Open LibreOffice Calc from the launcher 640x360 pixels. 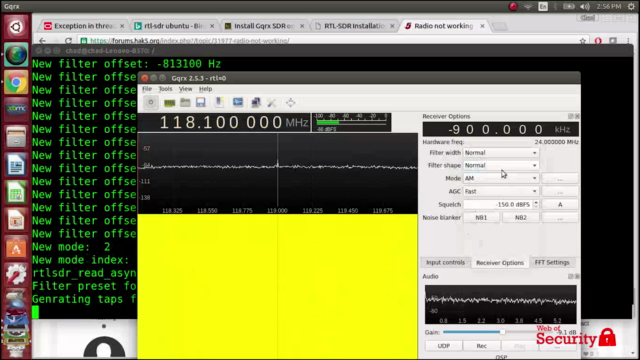click(x=16, y=192)
